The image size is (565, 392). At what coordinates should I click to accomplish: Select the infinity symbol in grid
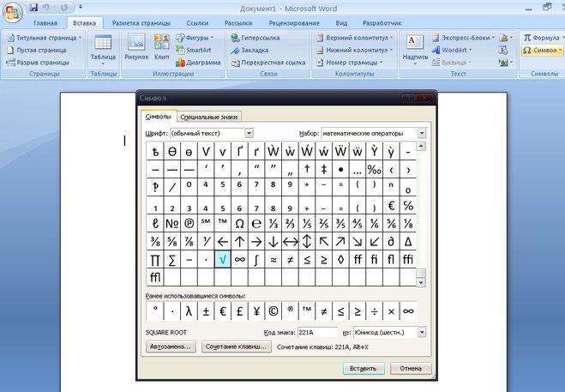(x=239, y=259)
